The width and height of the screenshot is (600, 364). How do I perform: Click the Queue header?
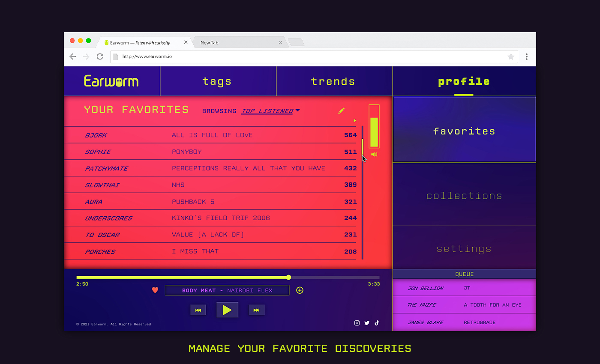[x=464, y=274]
